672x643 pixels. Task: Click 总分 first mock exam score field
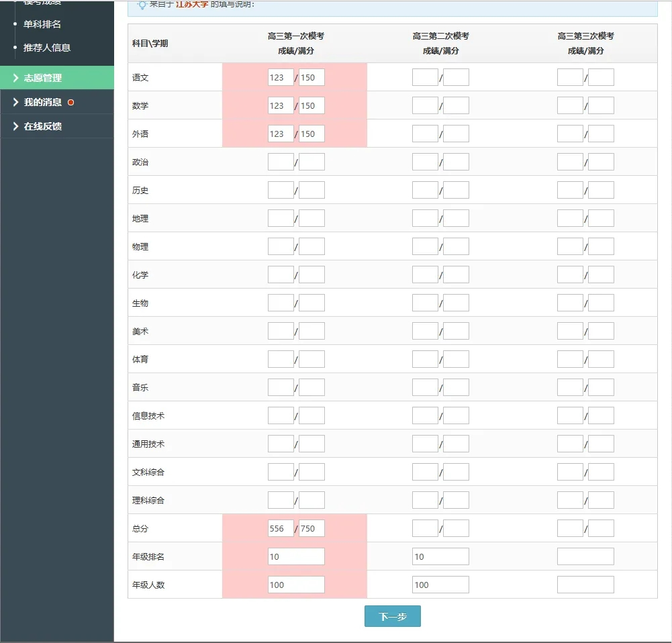281,528
